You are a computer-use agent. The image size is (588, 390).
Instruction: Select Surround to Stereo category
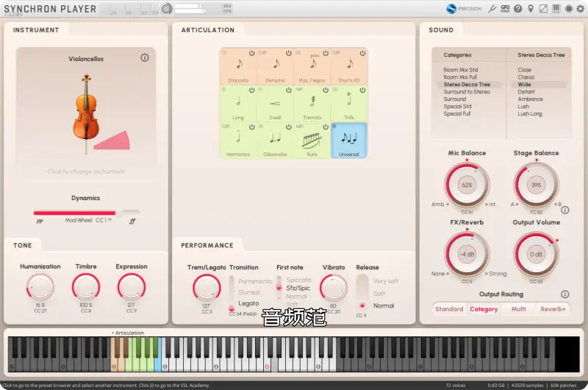[467, 91]
